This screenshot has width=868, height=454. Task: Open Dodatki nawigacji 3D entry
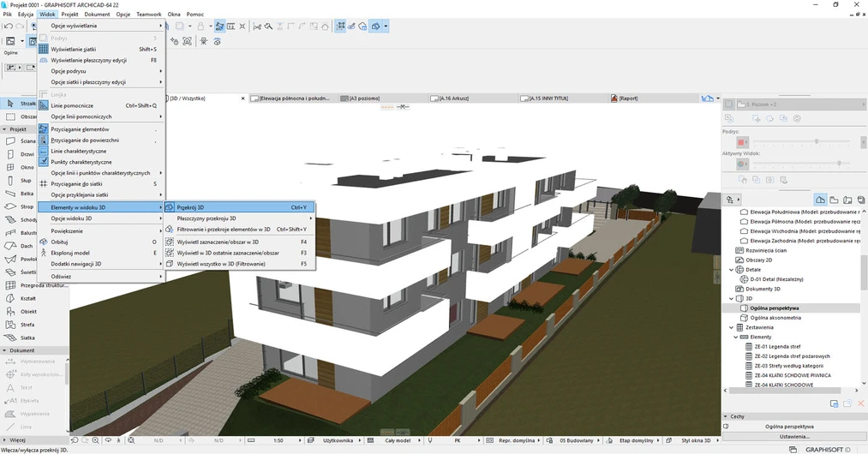101,264
